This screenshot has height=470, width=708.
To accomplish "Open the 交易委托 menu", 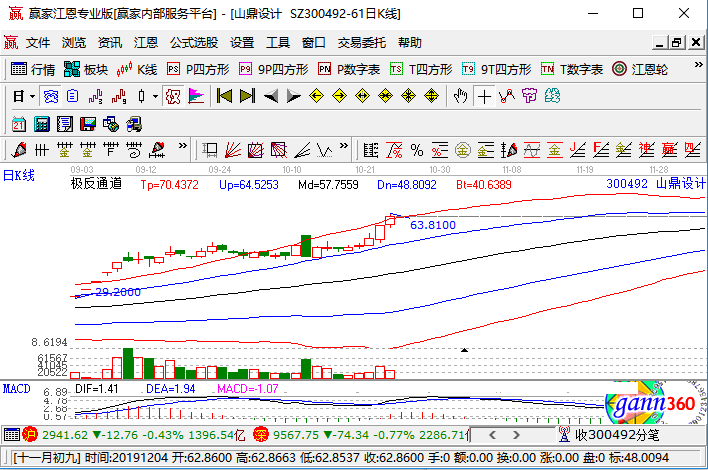I will [362, 43].
